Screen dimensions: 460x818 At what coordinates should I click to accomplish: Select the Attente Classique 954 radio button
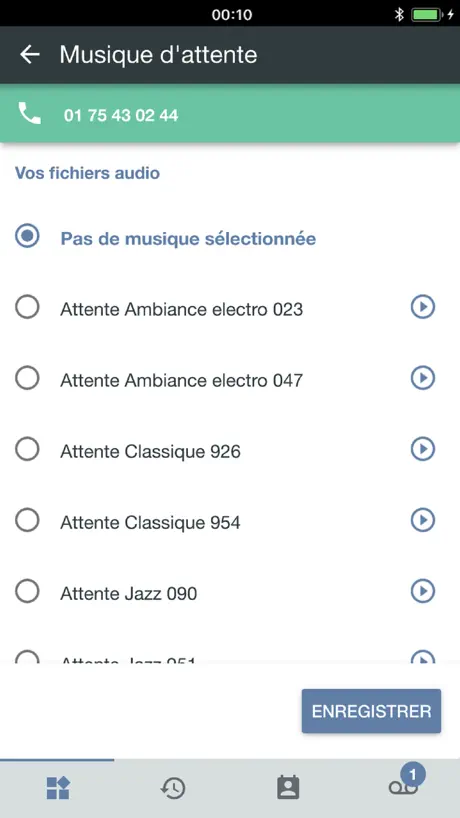pyautogui.click(x=27, y=520)
